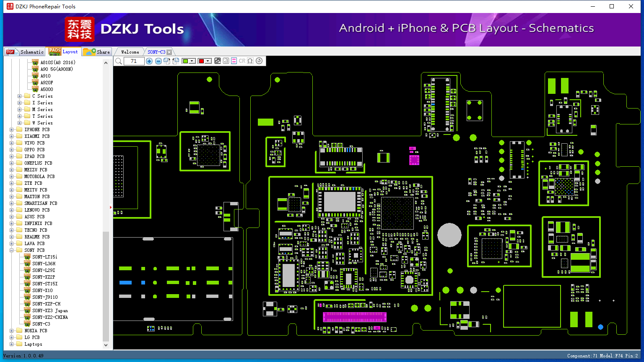Image resolution: width=644 pixels, height=362 pixels.
Task: Toggle the pink bars highlight icon
Action: coord(234,61)
